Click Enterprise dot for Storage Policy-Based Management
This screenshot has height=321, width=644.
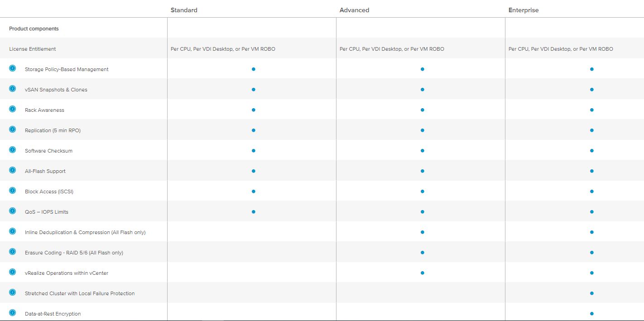[592, 69]
